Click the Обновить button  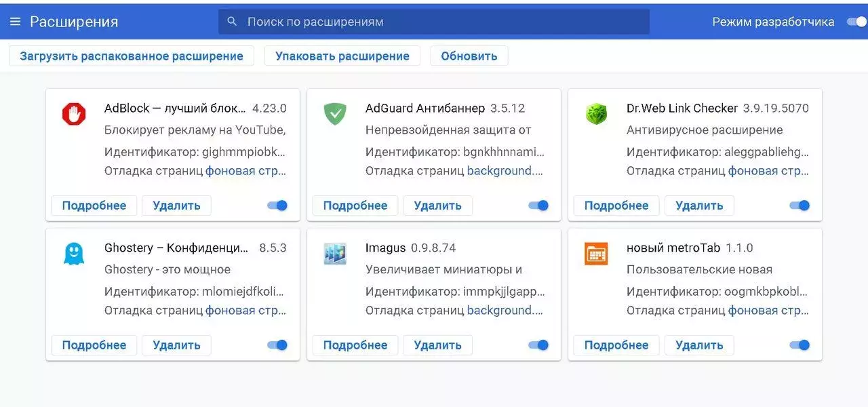coord(469,56)
